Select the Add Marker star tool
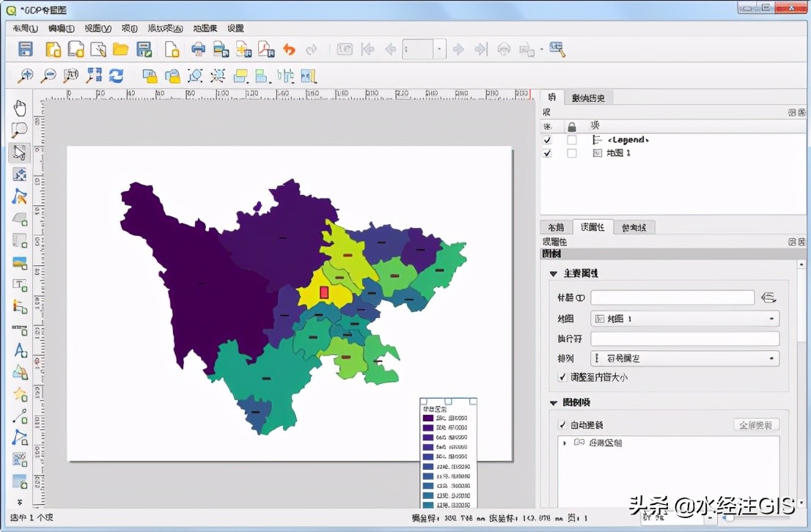The width and height of the screenshot is (811, 532). coord(20,395)
